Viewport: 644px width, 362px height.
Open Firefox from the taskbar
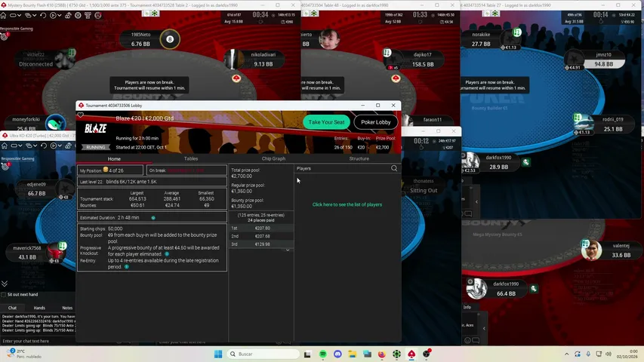(x=381, y=354)
